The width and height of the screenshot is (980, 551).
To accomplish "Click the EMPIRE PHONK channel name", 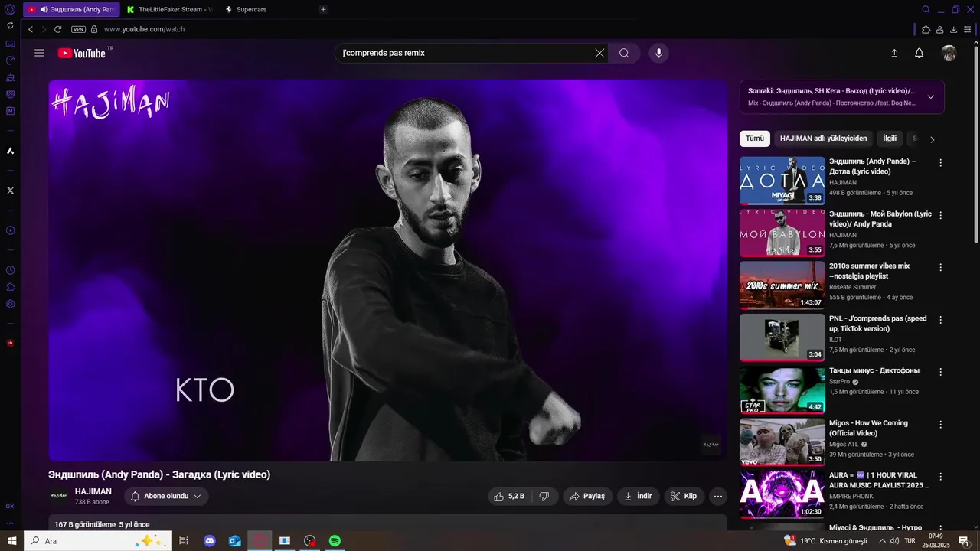I will [851, 496].
